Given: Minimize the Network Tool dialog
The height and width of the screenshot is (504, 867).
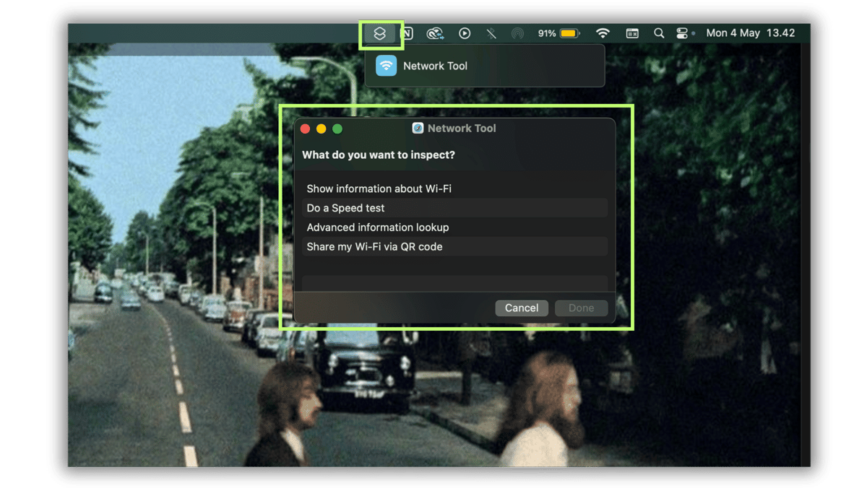Looking at the screenshot, I should (x=321, y=129).
